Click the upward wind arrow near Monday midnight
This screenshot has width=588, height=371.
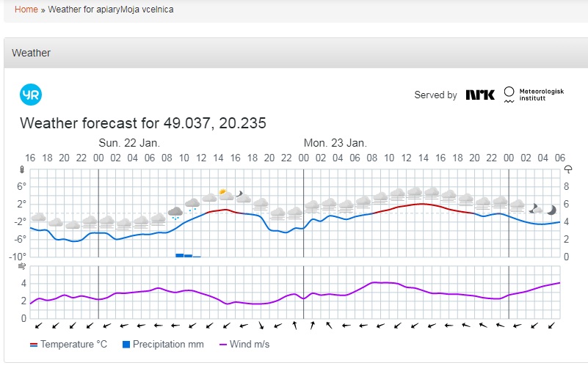(x=294, y=325)
